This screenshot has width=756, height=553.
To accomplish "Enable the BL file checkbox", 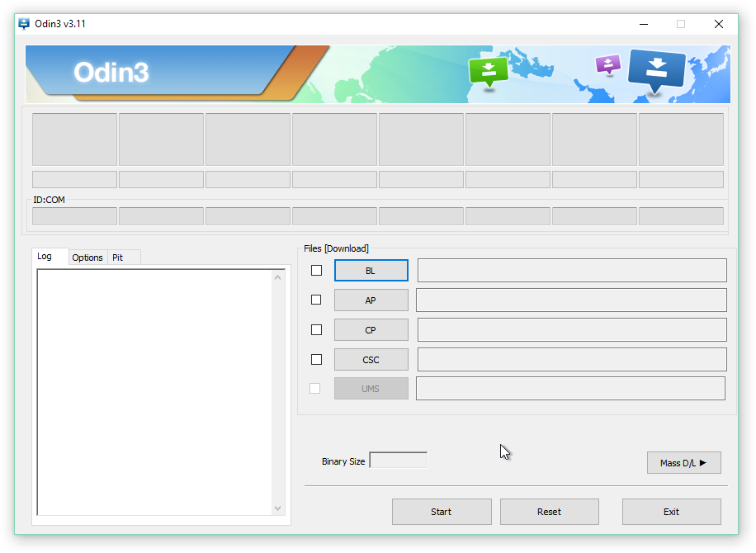I will click(316, 270).
